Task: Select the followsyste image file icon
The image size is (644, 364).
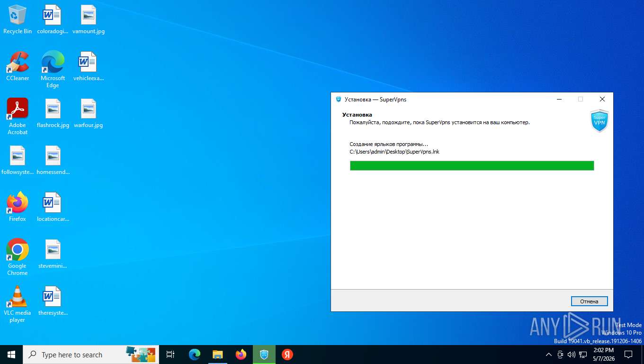Action: click(x=18, y=160)
